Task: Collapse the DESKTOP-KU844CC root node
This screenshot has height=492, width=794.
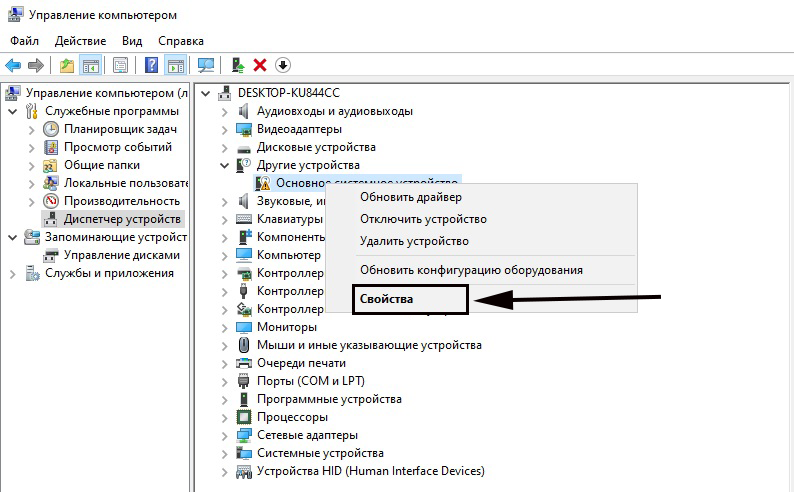Action: [x=206, y=93]
